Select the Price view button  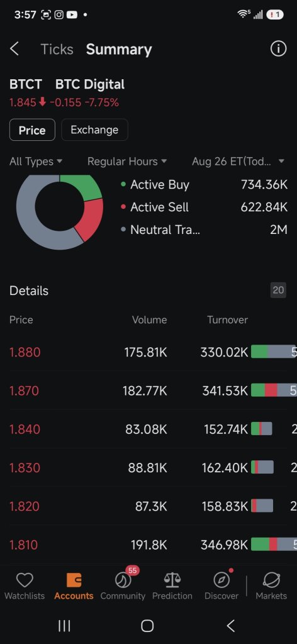[32, 130]
